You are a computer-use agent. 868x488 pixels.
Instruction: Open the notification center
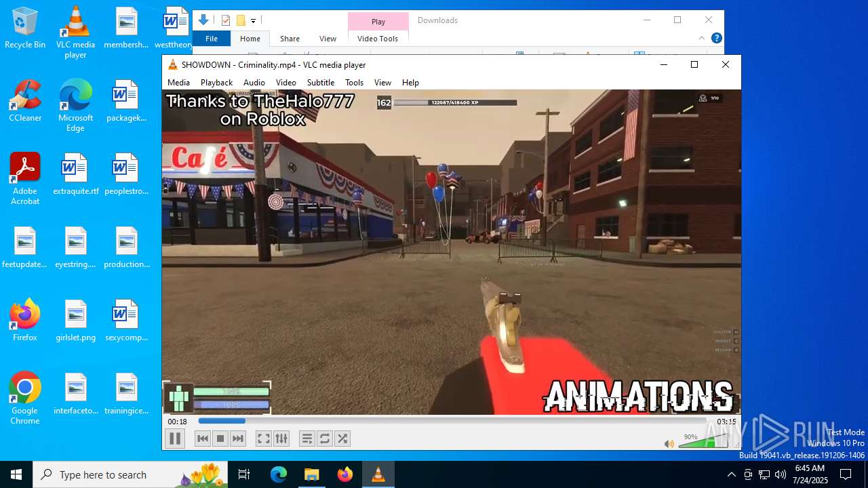846,474
